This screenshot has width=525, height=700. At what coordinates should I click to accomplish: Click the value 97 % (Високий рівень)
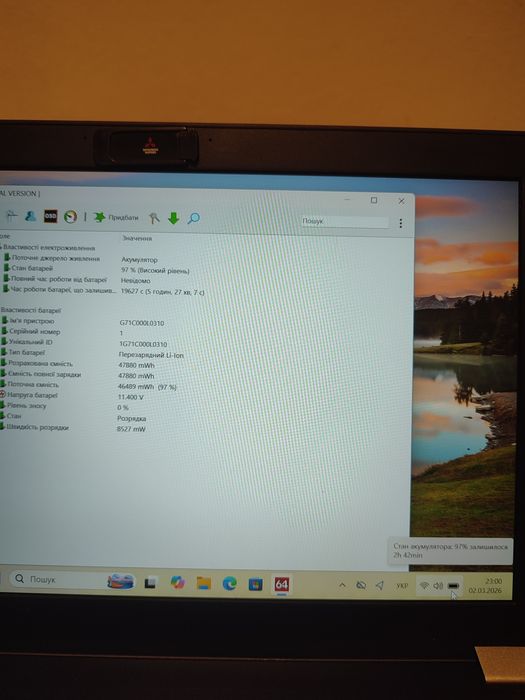155,271
